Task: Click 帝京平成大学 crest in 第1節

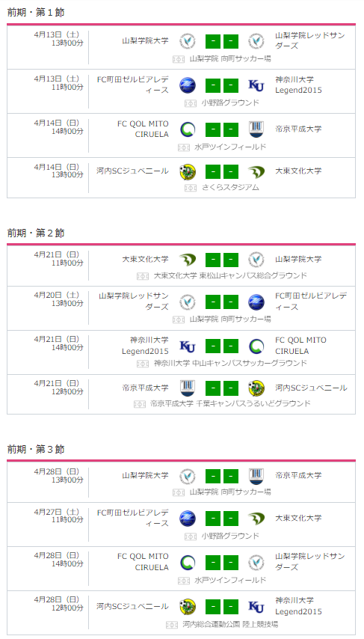Action: (x=256, y=129)
